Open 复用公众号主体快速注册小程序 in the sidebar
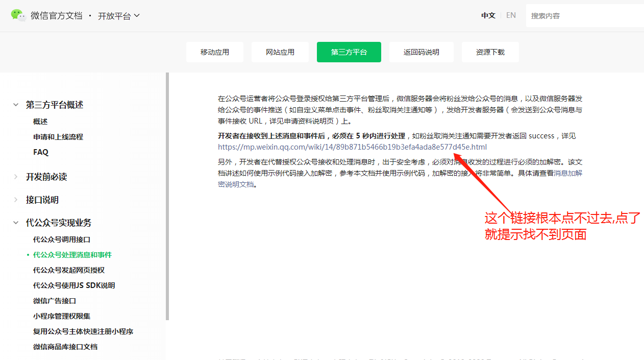644x360 pixels. pyautogui.click(x=83, y=331)
